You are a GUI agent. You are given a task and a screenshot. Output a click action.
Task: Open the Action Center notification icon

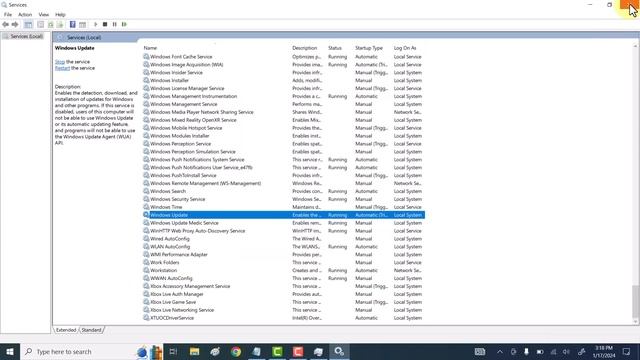pos(627,351)
